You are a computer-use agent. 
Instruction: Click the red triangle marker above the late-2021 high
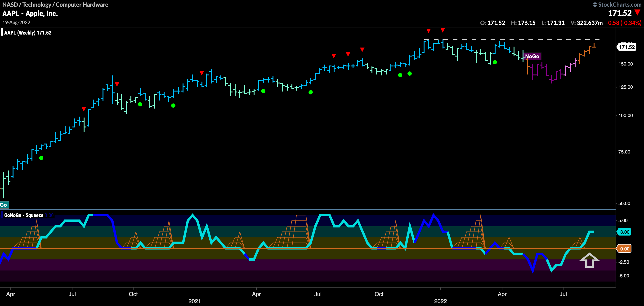(x=429, y=31)
